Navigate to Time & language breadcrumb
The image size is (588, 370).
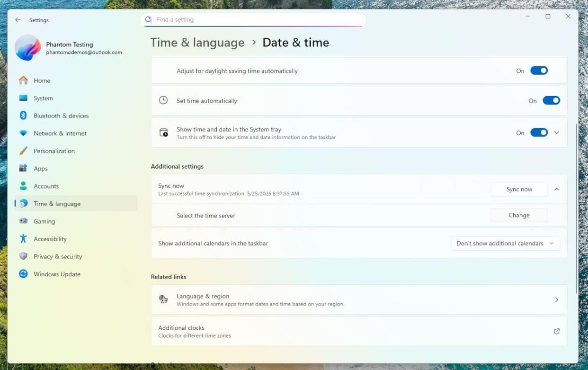(x=197, y=43)
